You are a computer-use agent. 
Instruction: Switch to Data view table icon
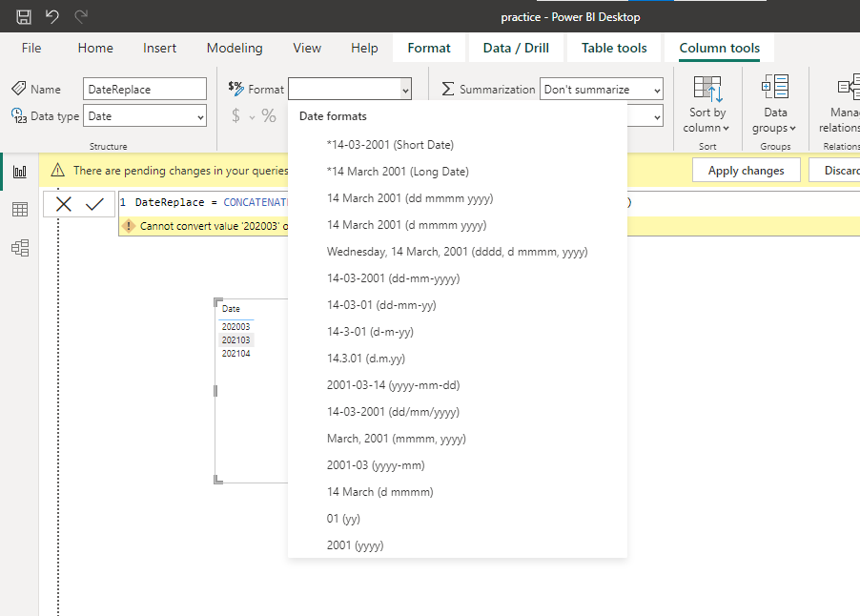(x=20, y=209)
